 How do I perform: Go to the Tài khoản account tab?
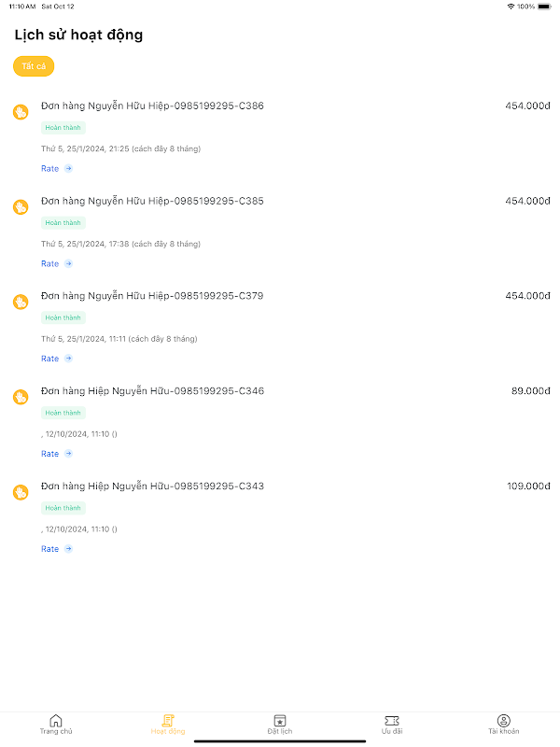(503, 725)
